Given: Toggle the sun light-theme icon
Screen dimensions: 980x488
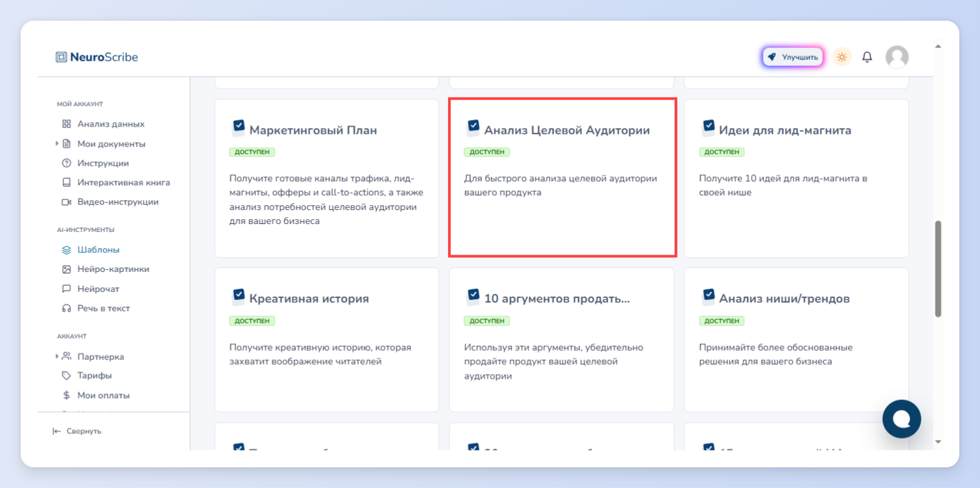Looking at the screenshot, I should (x=842, y=57).
